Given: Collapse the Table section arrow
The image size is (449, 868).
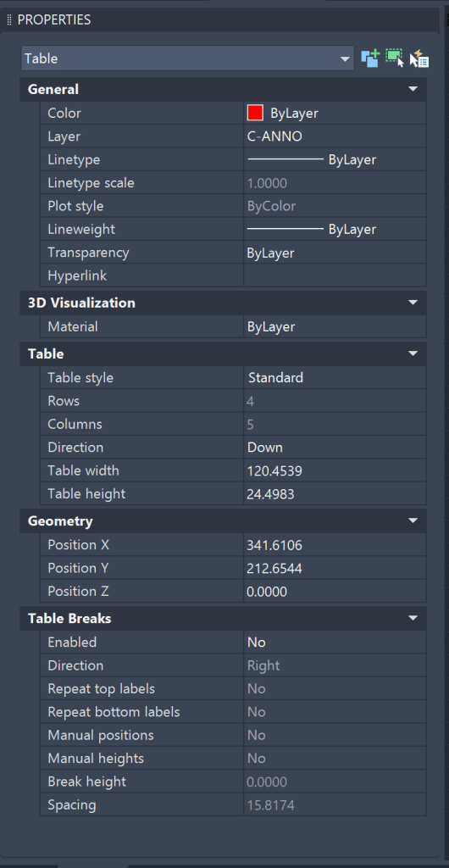Looking at the screenshot, I should tap(413, 353).
